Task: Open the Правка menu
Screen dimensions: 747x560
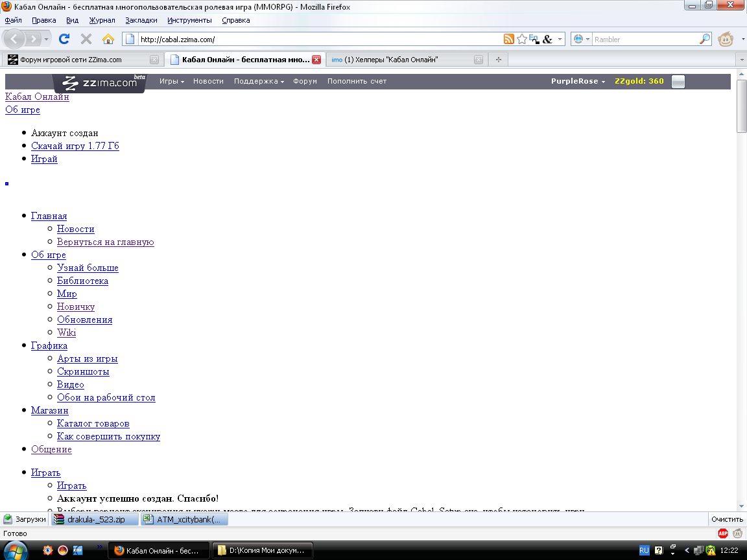Action: point(44,20)
